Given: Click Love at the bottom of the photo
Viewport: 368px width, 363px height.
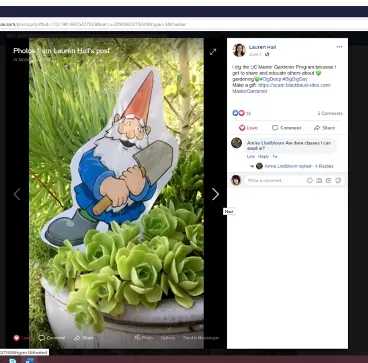Looking at the screenshot, I should point(22,338).
